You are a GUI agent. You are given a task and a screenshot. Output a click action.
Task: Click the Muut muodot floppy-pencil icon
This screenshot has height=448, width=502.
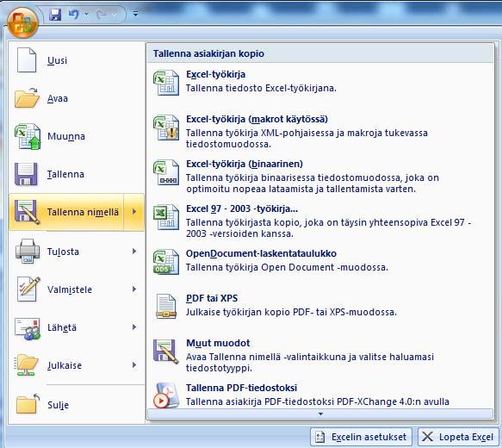pyautogui.click(x=166, y=352)
